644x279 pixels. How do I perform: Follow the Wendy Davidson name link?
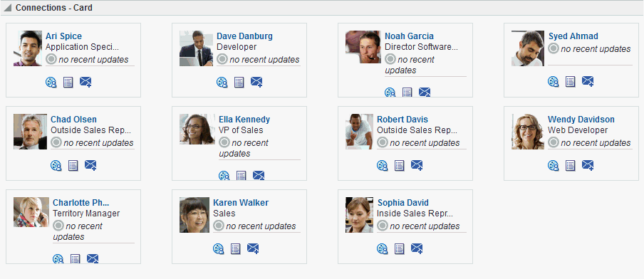click(581, 120)
